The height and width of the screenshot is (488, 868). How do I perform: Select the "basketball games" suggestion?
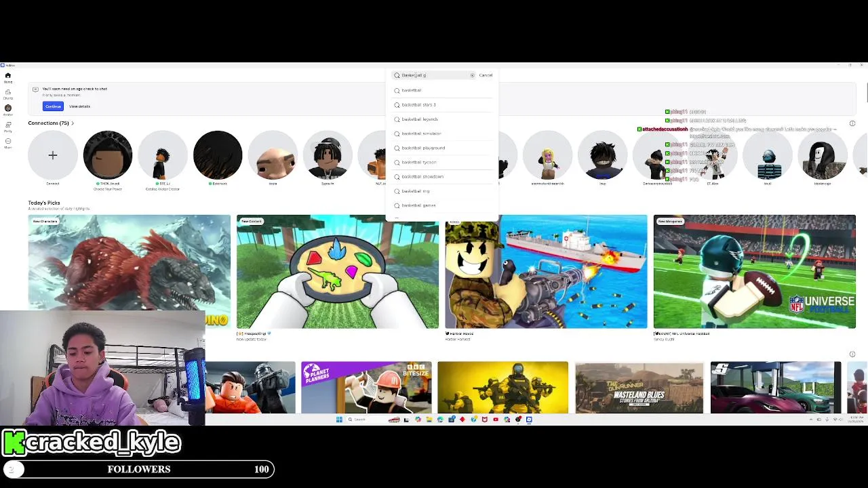pyautogui.click(x=442, y=205)
